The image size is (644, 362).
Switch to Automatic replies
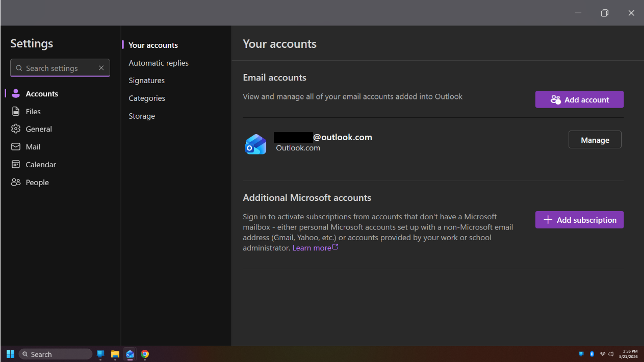coord(159,63)
